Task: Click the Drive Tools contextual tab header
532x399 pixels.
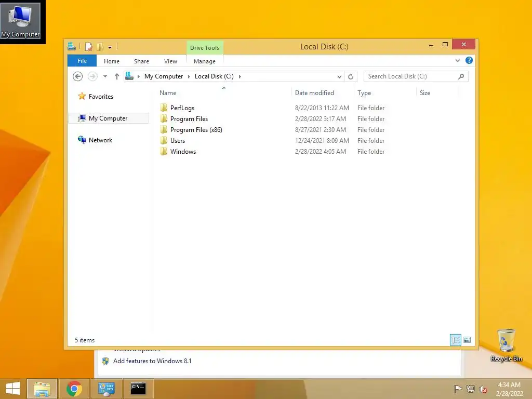Action: point(205,48)
